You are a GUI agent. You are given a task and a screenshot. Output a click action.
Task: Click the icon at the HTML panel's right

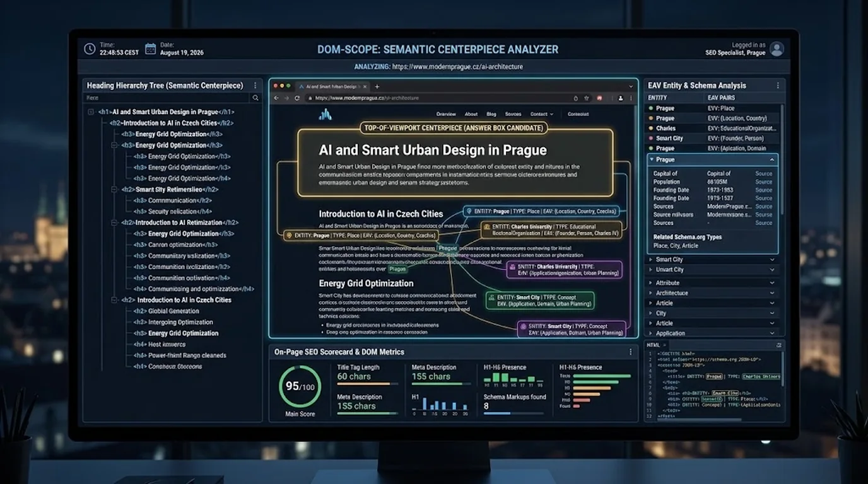click(x=779, y=345)
